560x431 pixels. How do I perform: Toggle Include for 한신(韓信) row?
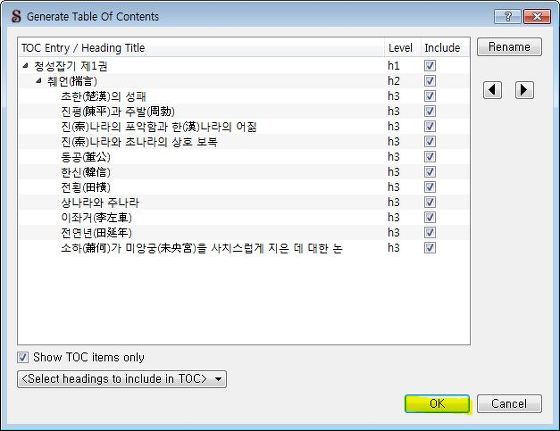click(x=430, y=172)
